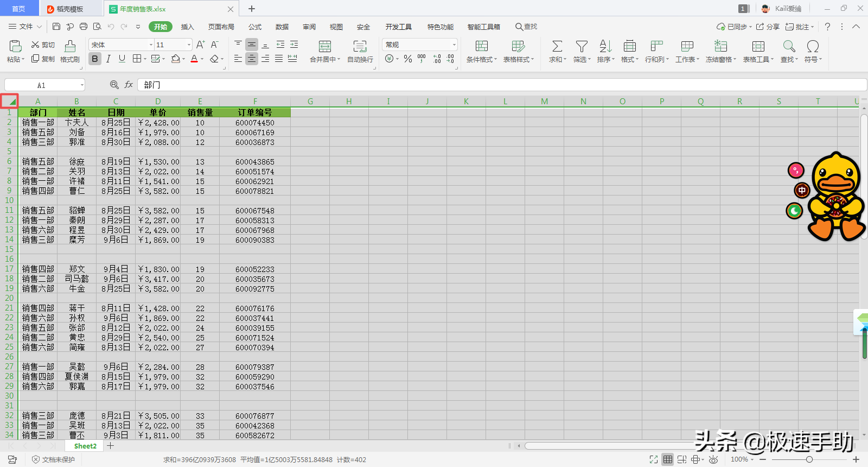
Task: Open Conditional Formatting (条件格式)
Action: [482, 52]
